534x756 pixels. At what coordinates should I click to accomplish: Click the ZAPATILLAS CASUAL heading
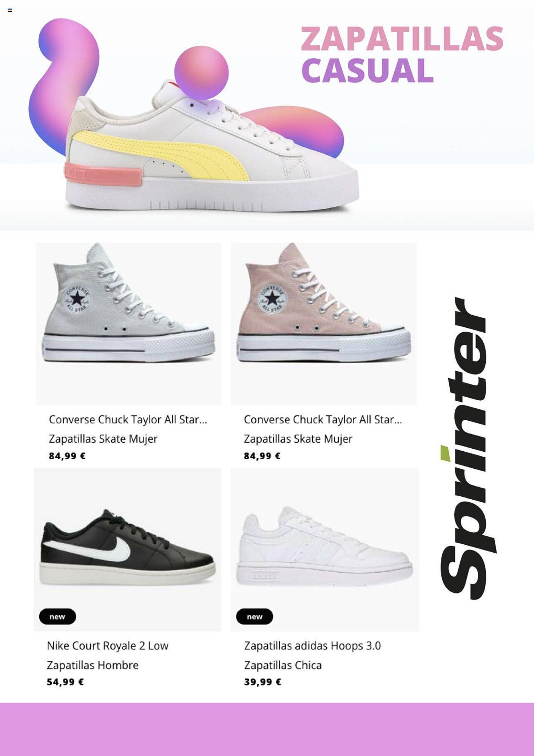pyautogui.click(x=402, y=54)
